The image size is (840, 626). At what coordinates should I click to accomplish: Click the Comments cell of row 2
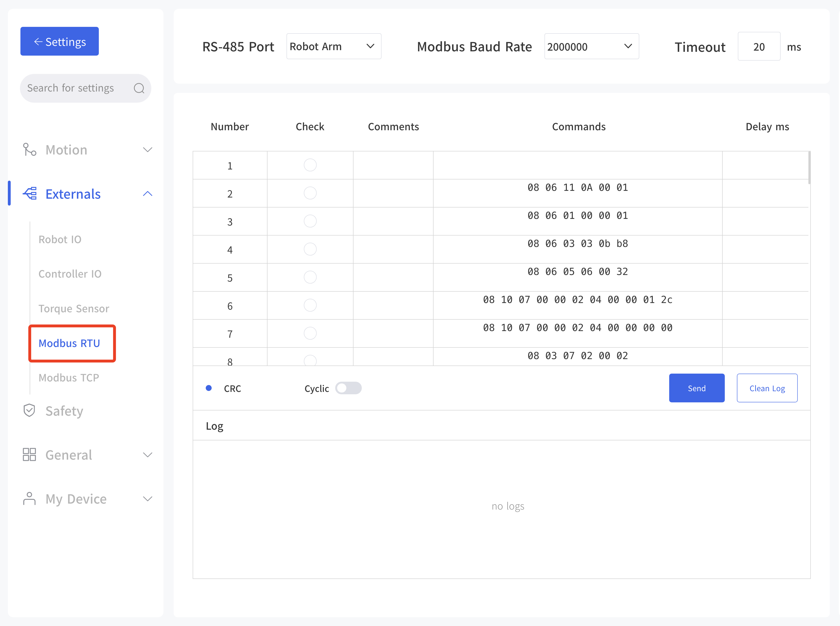(393, 193)
